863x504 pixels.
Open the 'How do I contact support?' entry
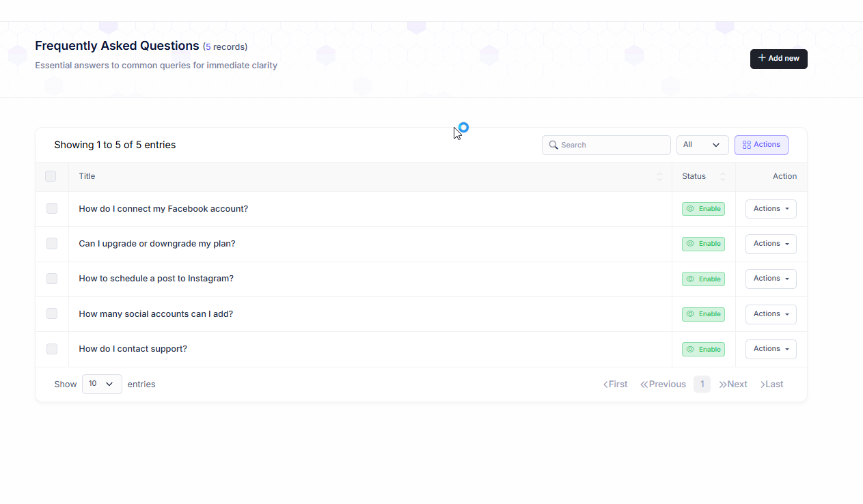click(133, 349)
